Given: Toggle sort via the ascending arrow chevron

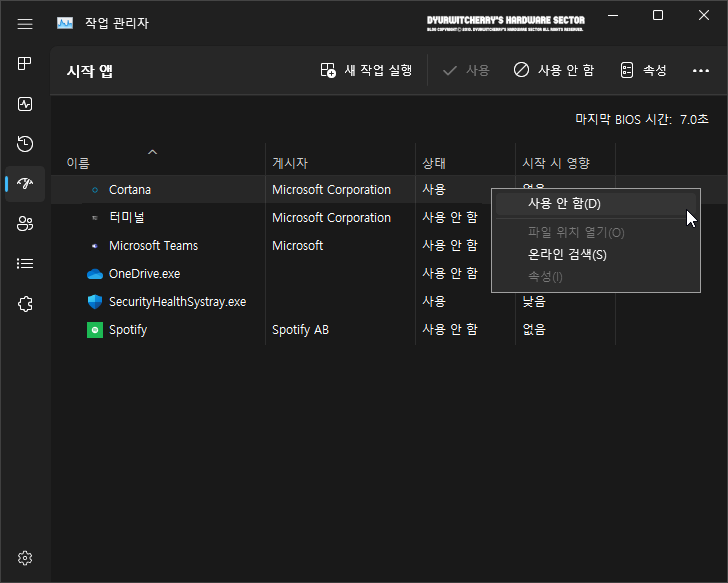Looking at the screenshot, I should 152,152.
